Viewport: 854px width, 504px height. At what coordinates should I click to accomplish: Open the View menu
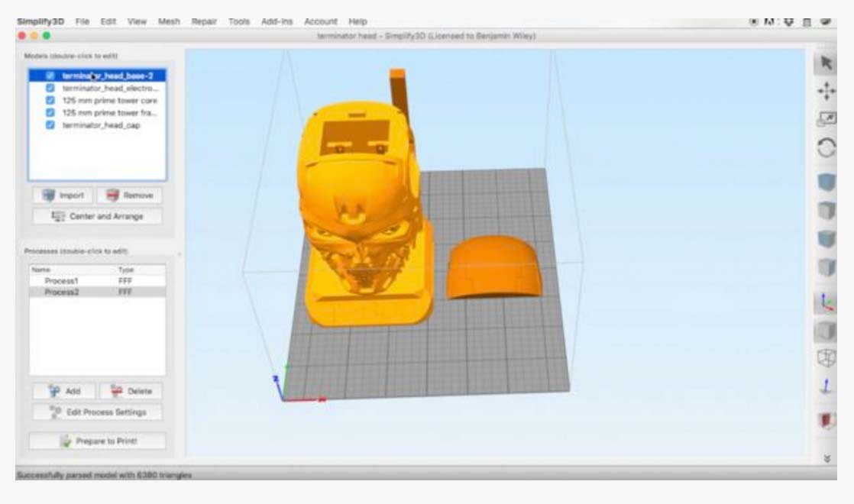[137, 22]
